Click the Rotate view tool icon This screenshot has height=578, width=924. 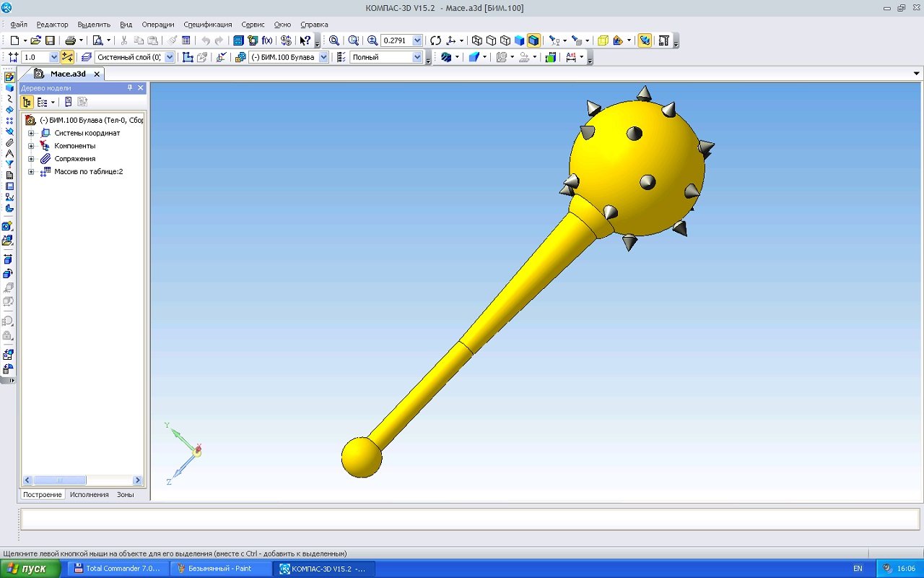click(x=435, y=40)
